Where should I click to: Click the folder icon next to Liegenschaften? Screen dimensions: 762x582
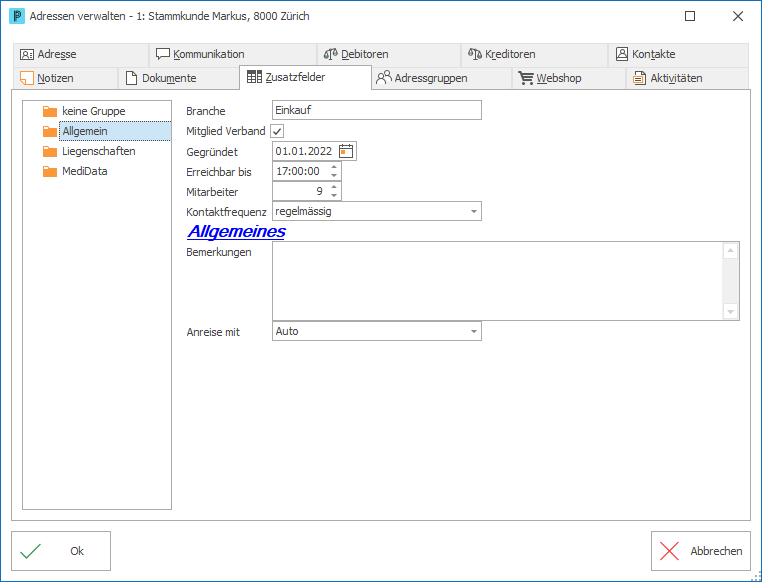click(x=50, y=152)
